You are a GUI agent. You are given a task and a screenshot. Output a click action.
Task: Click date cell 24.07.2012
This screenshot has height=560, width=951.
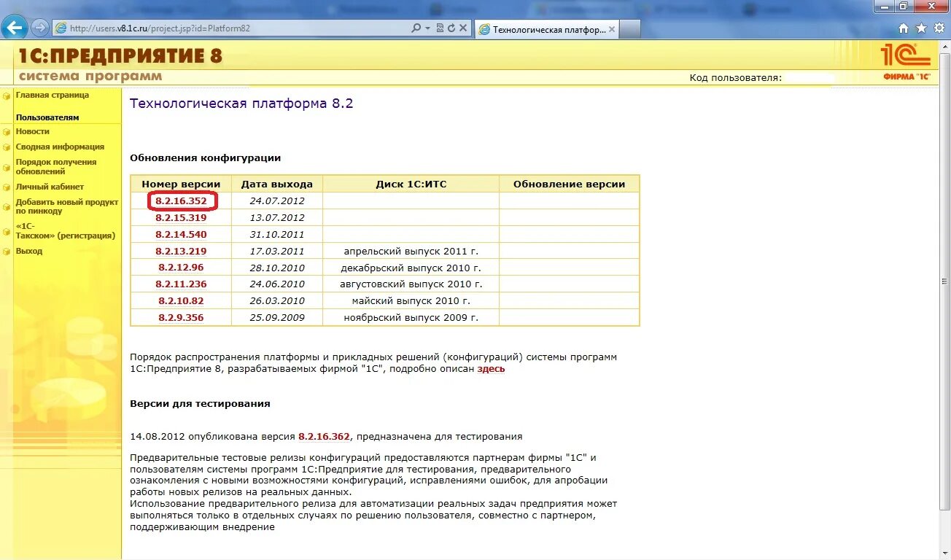[x=277, y=201]
